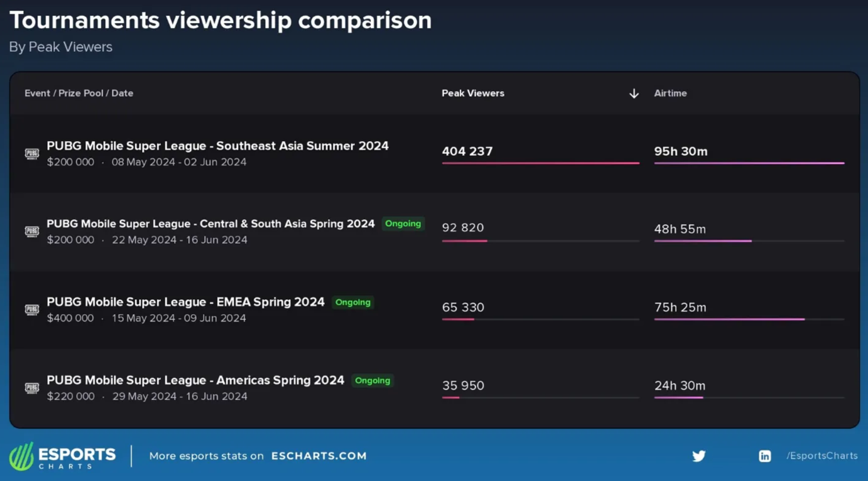
Task: Select the 75h 25m airtime value
Action: click(x=680, y=307)
